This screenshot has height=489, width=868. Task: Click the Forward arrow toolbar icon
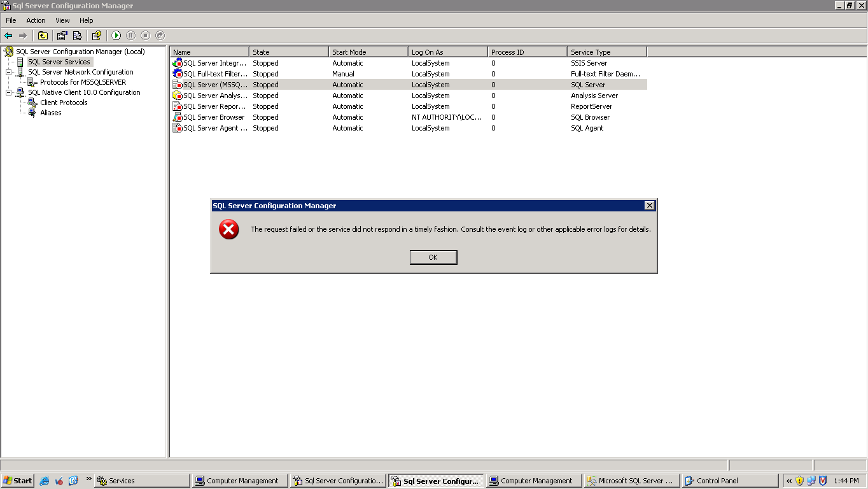(23, 36)
